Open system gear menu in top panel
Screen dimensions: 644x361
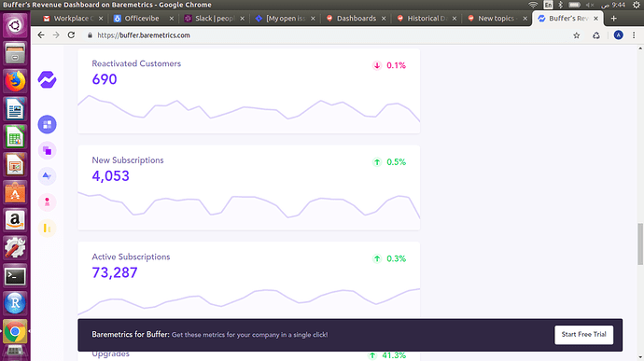click(637, 5)
